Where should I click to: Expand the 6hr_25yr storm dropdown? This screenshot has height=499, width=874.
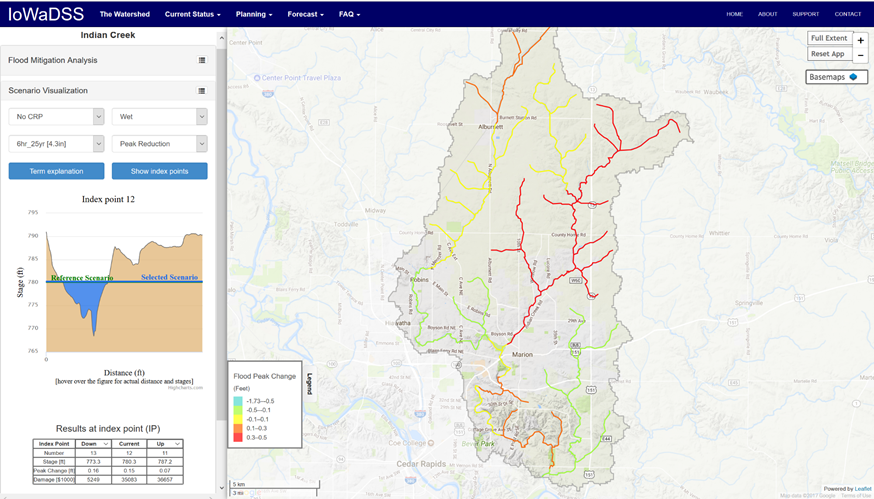point(56,144)
